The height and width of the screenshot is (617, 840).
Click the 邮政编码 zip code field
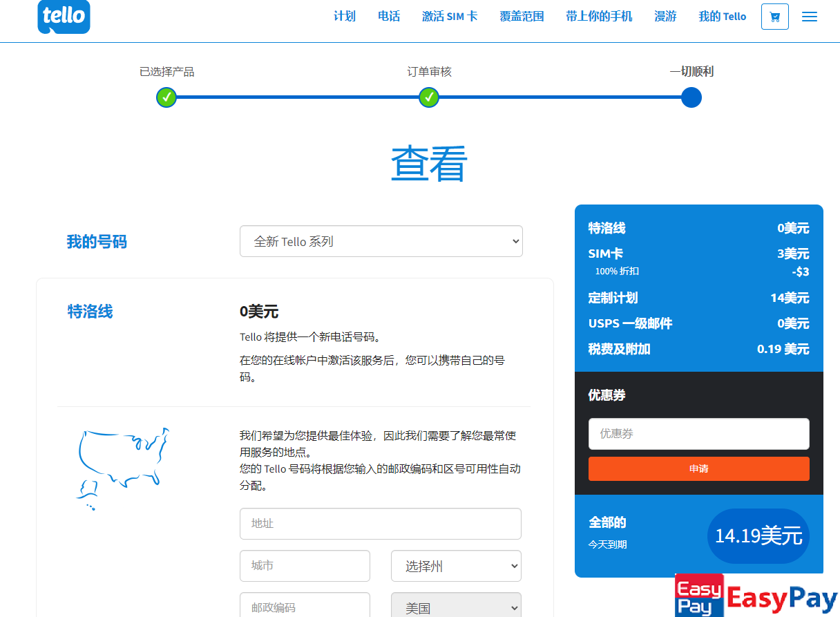[x=305, y=605]
